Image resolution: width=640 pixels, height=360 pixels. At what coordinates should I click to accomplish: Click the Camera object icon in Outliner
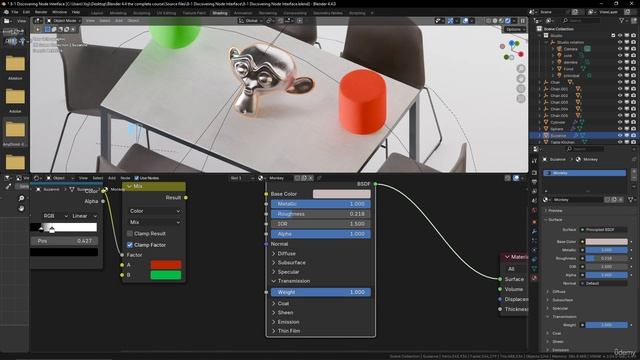(x=559, y=49)
